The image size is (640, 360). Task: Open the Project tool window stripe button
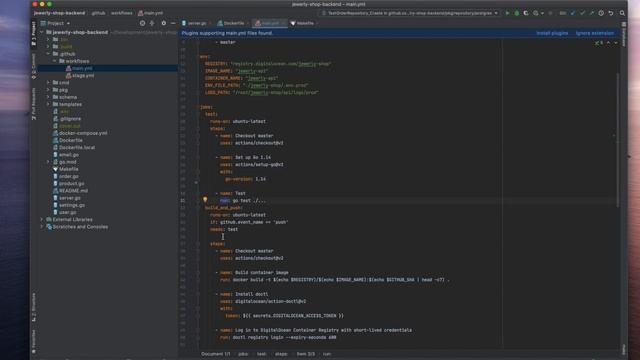33,33
